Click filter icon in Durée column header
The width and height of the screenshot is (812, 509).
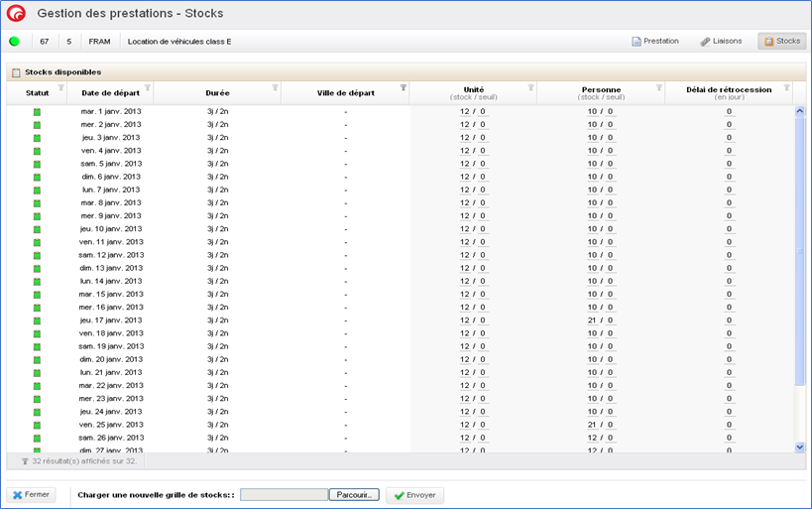[276, 88]
